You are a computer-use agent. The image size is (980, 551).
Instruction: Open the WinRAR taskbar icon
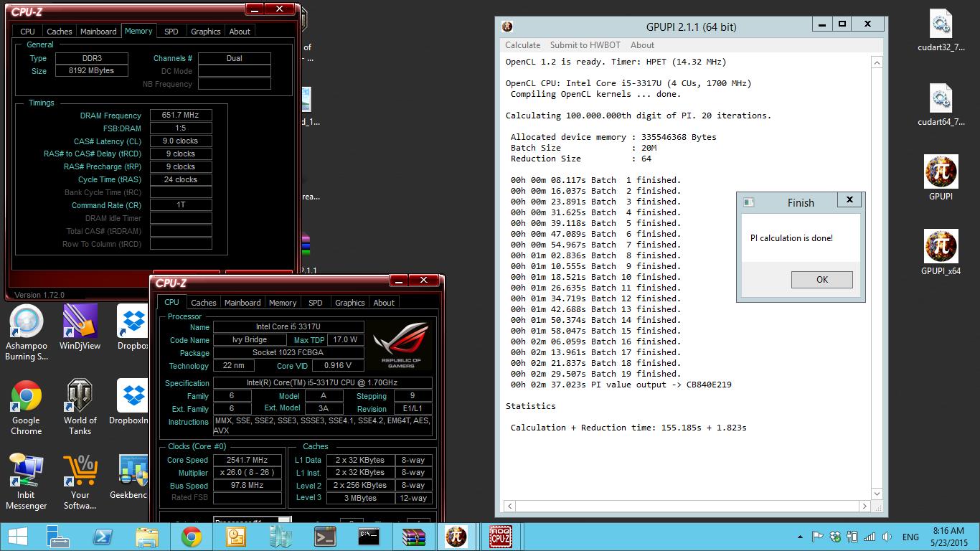[413, 537]
